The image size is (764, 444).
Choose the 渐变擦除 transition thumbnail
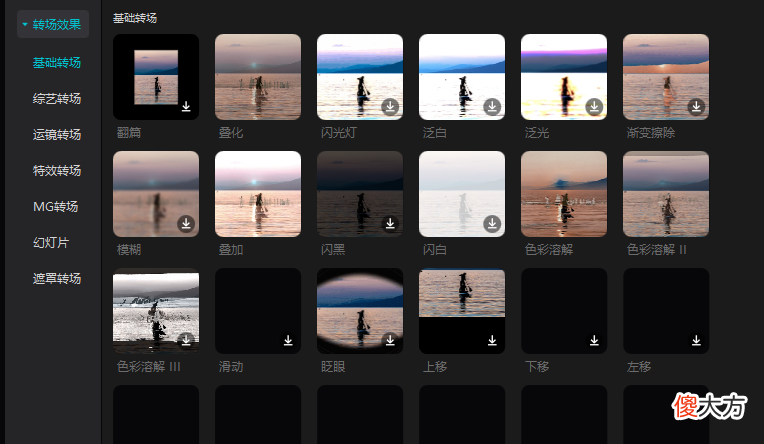666,77
